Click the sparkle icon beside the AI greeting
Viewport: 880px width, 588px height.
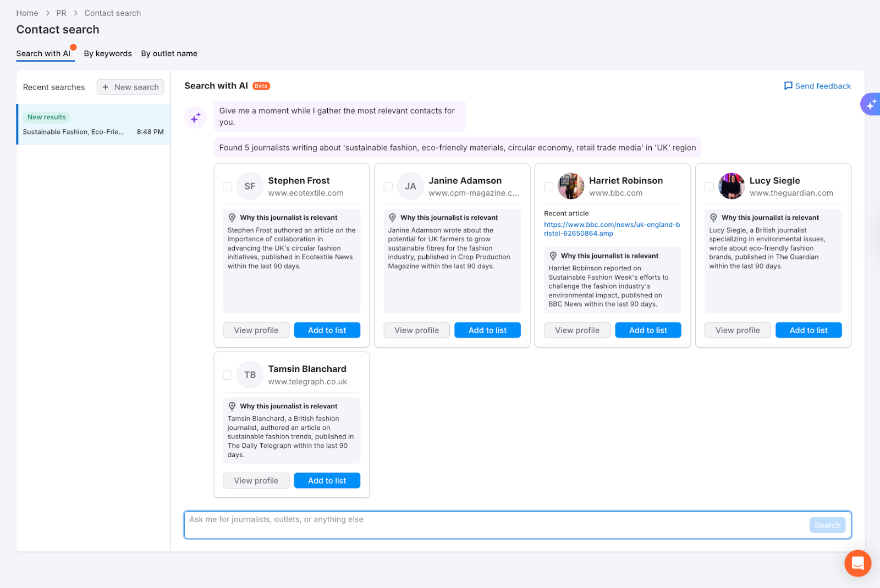pos(196,117)
